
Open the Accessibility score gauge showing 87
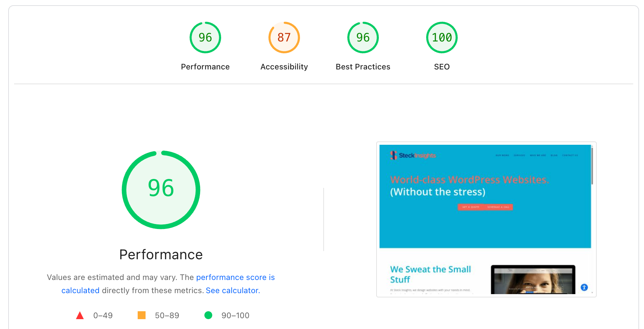(x=284, y=38)
